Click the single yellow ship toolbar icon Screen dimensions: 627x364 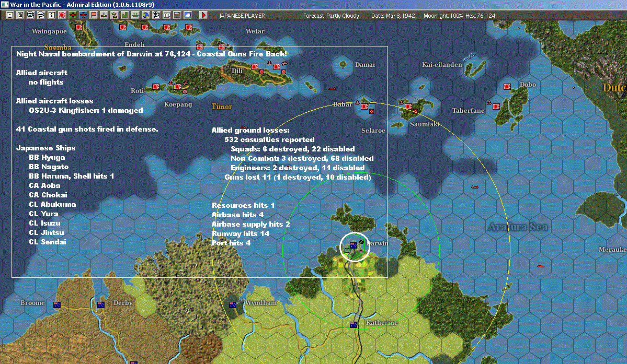(104, 15)
